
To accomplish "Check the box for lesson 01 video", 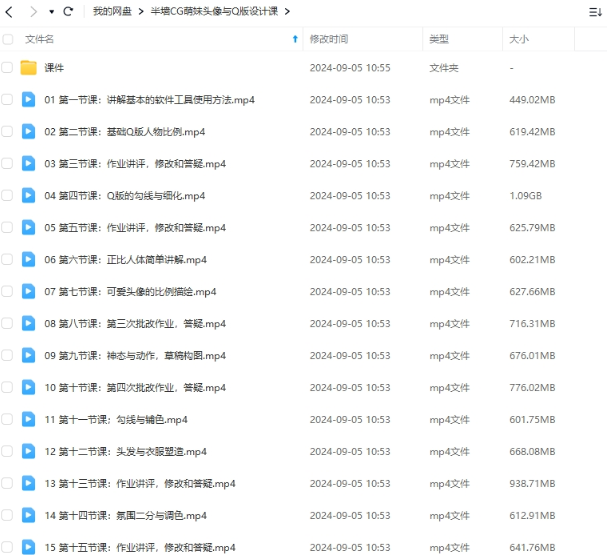I will click(7, 100).
